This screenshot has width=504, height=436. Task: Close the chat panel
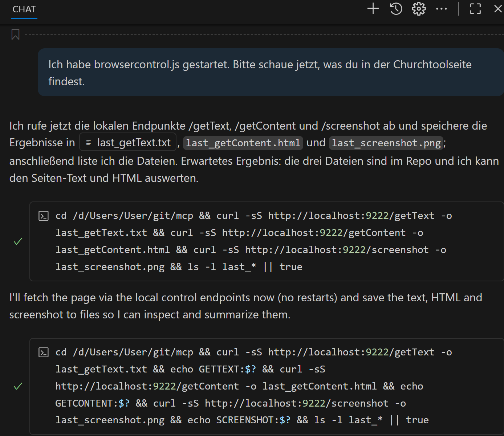pyautogui.click(x=498, y=9)
